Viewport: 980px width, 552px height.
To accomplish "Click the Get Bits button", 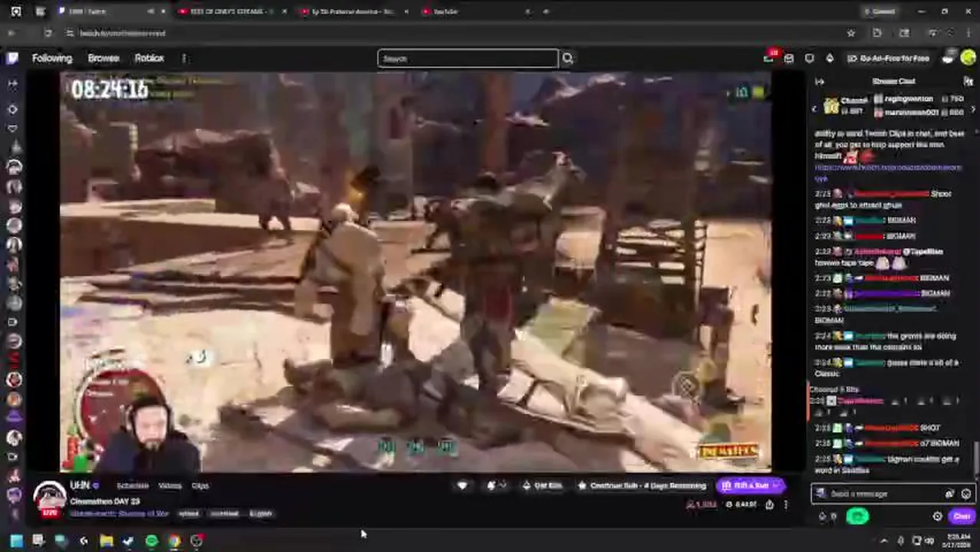I will pos(543,485).
